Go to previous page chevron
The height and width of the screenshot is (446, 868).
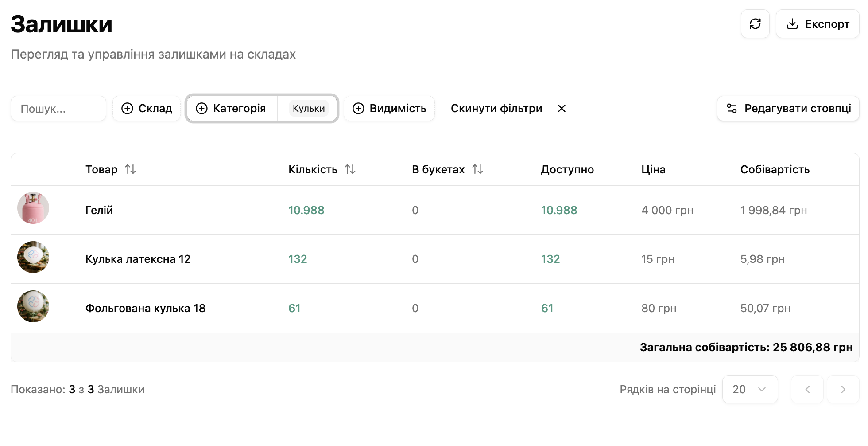click(807, 389)
